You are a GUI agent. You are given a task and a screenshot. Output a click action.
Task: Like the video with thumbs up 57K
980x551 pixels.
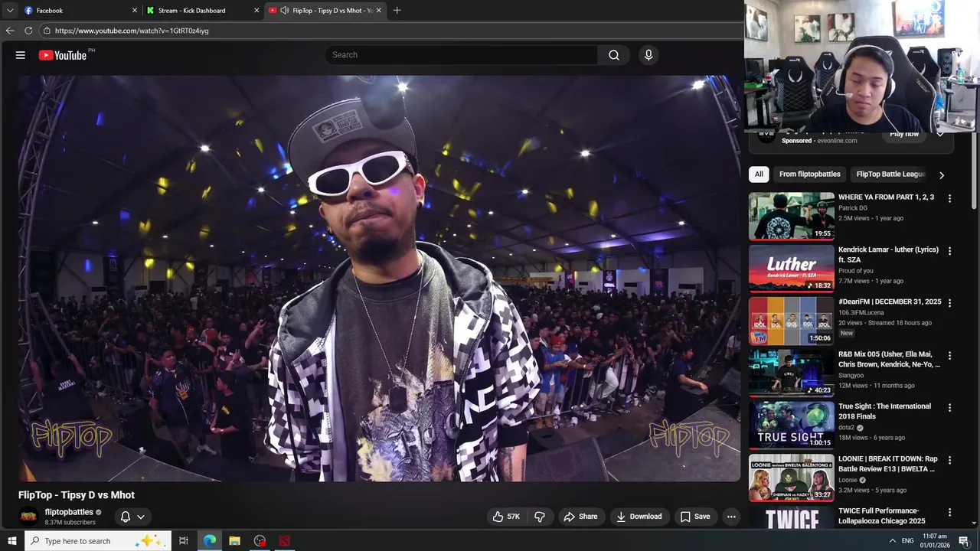pyautogui.click(x=506, y=517)
